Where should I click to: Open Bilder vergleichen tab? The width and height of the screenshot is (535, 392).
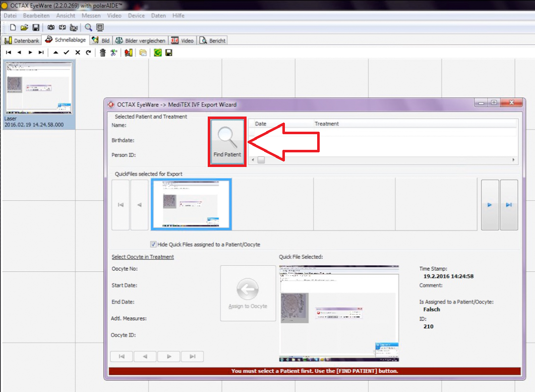[140, 40]
